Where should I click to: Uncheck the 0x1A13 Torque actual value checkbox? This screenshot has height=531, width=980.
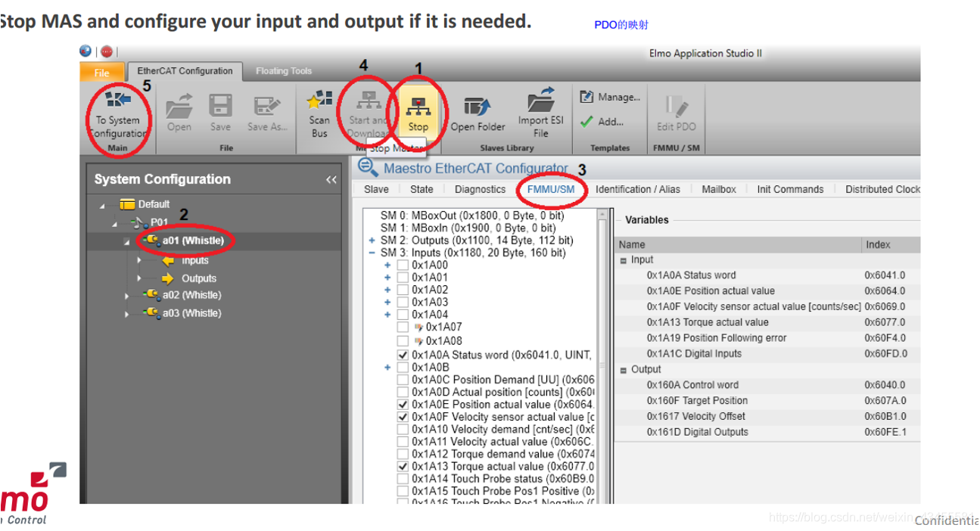coord(403,467)
